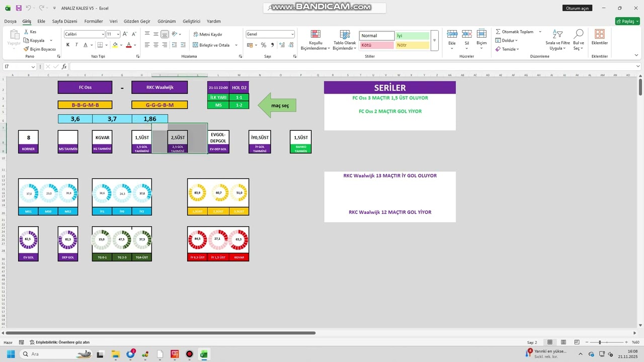Toggle bottom align icon
644x362 pixels.
pyautogui.click(x=165, y=34)
